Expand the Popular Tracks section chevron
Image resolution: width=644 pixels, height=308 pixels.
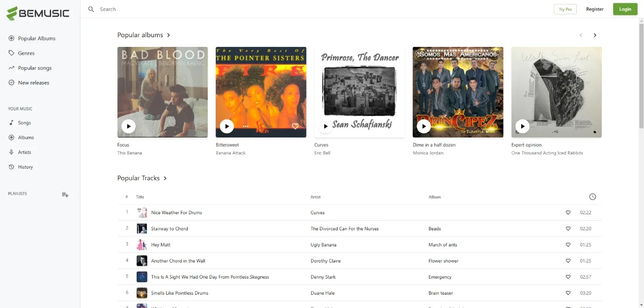click(165, 178)
